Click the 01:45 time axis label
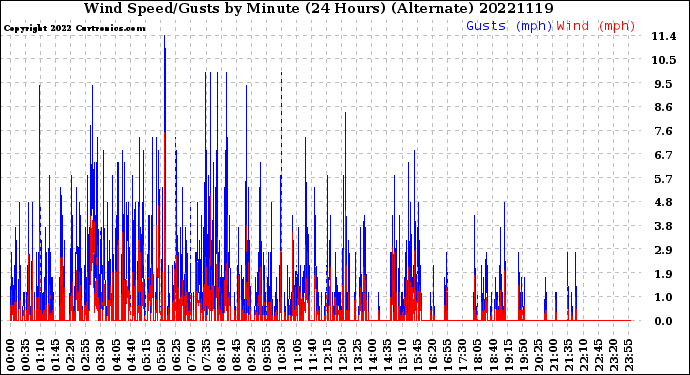Image resolution: width=690 pixels, height=375 pixels. (55, 354)
